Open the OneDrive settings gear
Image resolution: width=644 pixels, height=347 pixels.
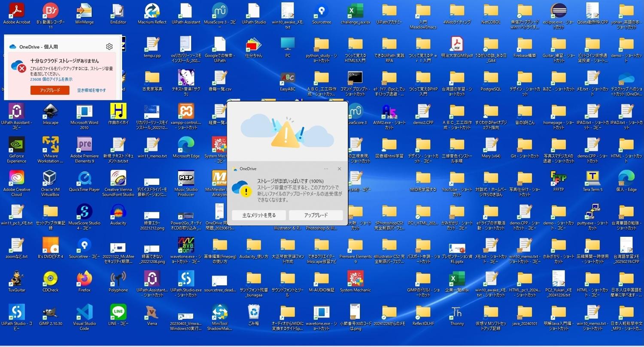(109, 46)
